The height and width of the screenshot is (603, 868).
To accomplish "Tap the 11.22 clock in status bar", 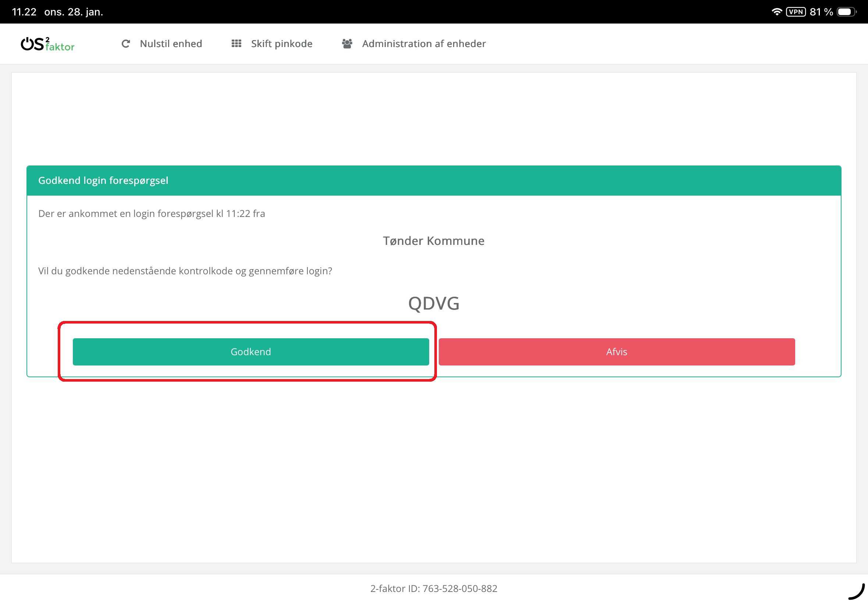I will pyautogui.click(x=24, y=12).
